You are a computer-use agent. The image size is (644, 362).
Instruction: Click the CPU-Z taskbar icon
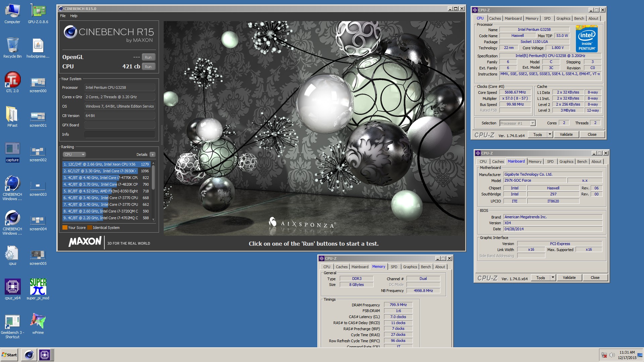pos(45,355)
